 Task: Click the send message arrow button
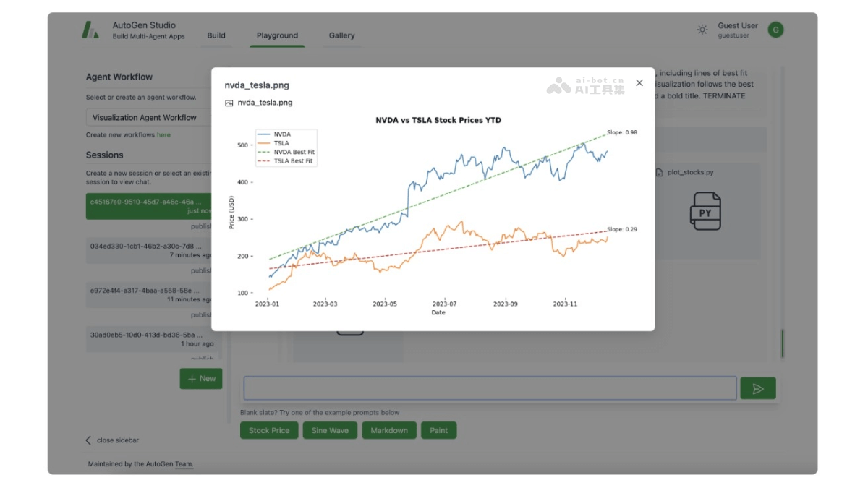757,389
